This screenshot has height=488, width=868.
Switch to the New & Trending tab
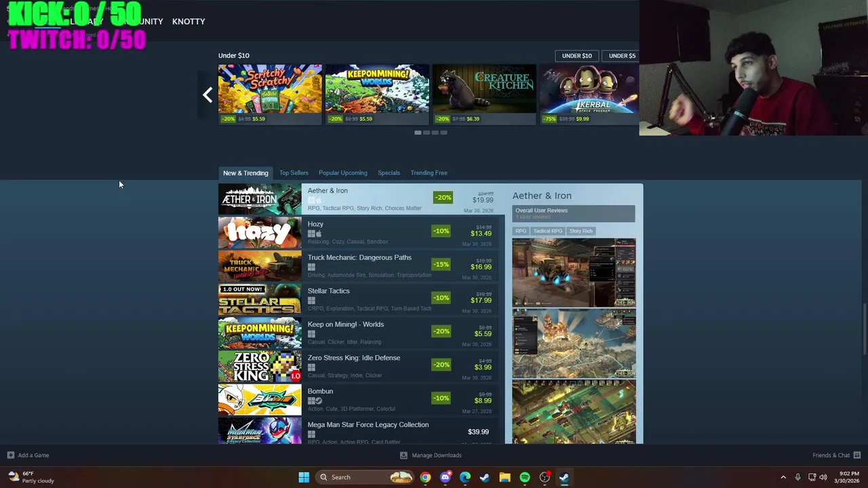click(x=245, y=173)
